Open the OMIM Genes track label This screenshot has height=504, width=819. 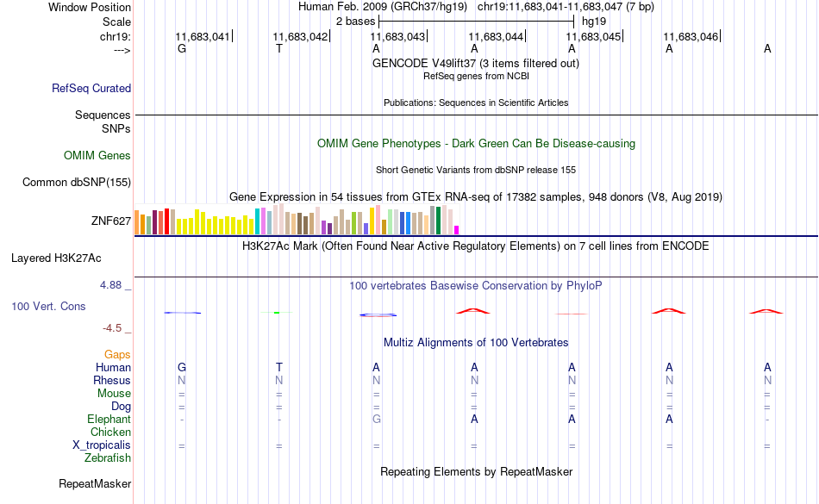(97, 155)
